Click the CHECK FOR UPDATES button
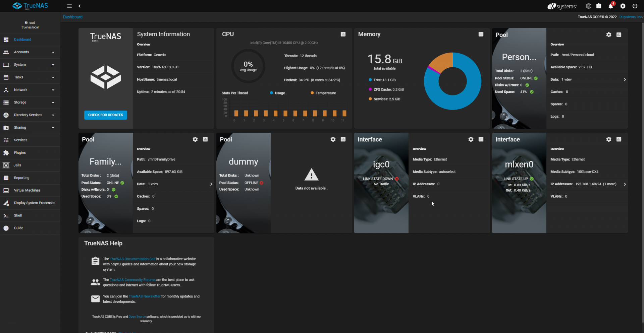 coord(106,115)
